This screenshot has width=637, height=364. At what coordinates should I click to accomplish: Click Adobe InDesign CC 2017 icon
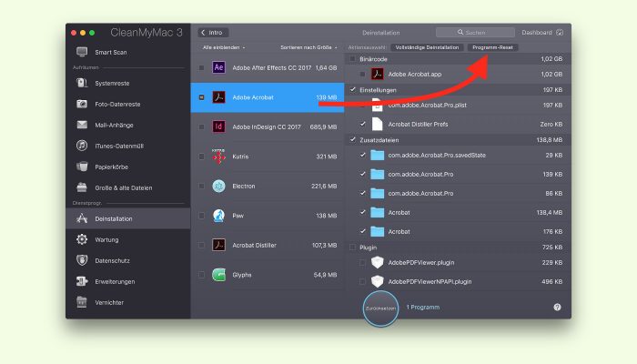point(218,126)
